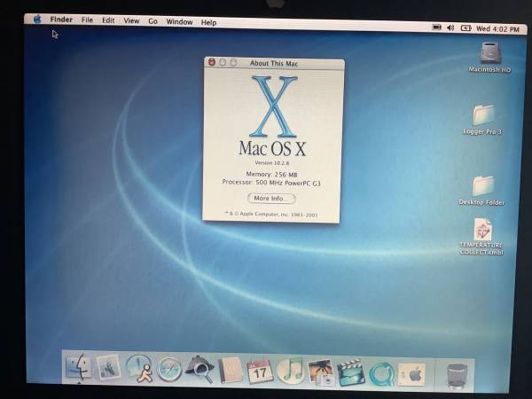The image size is (532, 399).
Task: Click the volume icon in menu bar
Action: (450, 28)
